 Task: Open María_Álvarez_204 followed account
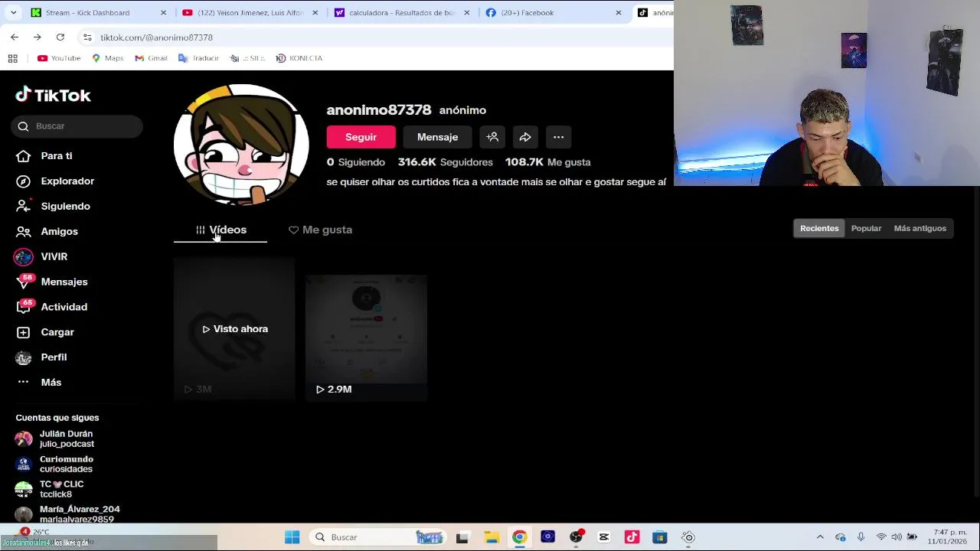[x=67, y=514]
